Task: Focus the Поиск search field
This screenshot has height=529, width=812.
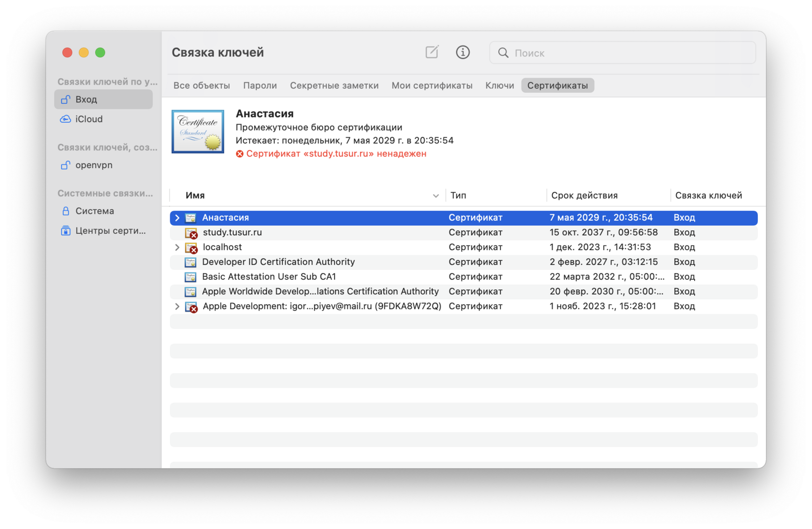Action: 623,53
